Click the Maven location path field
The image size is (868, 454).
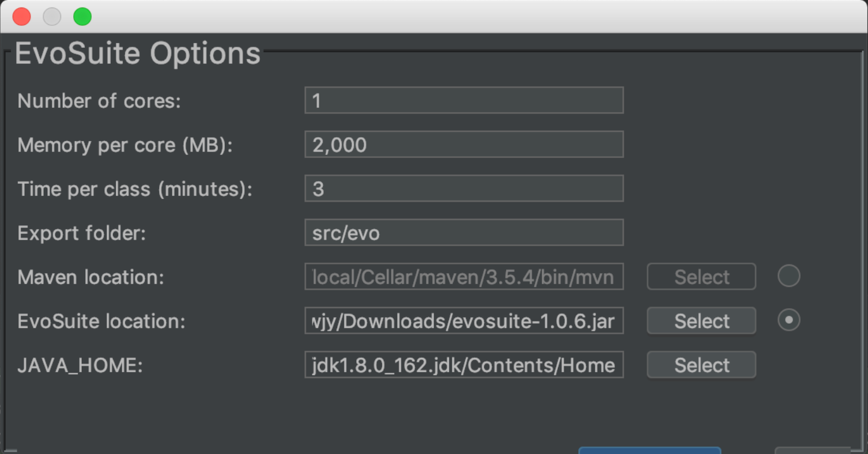coord(464,277)
